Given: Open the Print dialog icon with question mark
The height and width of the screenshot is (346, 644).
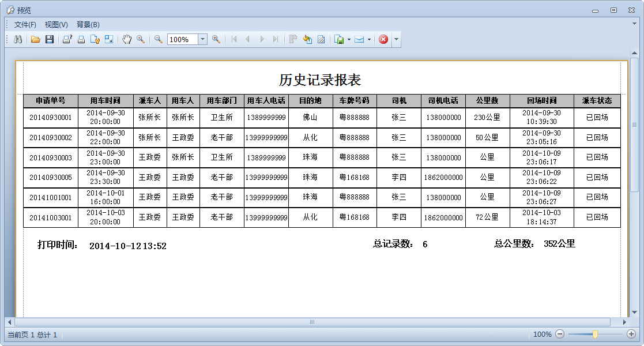Looking at the screenshot, I should click(x=67, y=39).
